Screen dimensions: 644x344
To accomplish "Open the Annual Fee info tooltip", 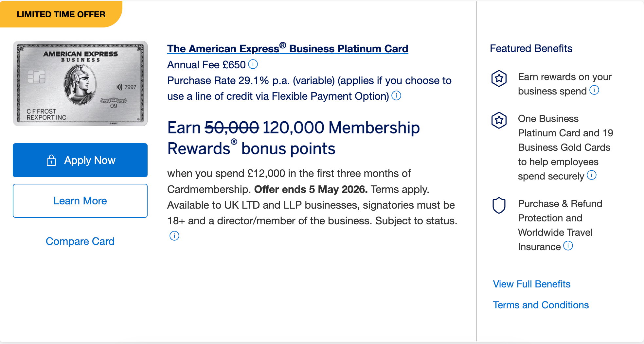I will click(x=253, y=64).
